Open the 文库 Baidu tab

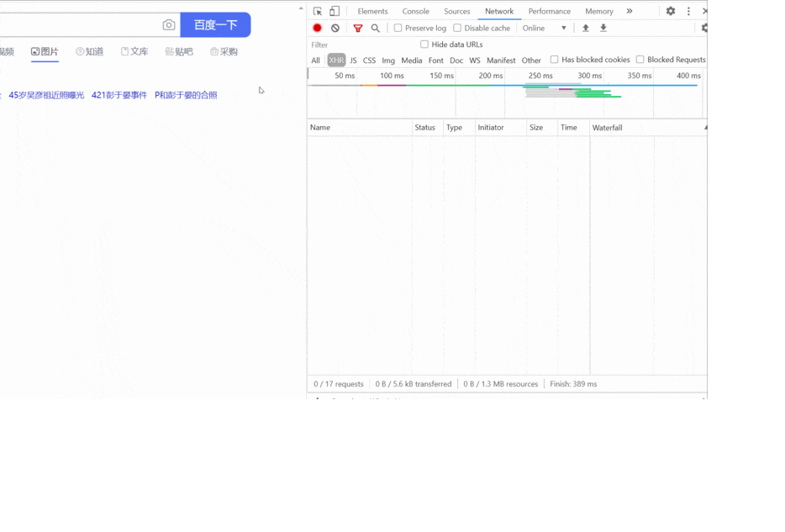pos(134,51)
